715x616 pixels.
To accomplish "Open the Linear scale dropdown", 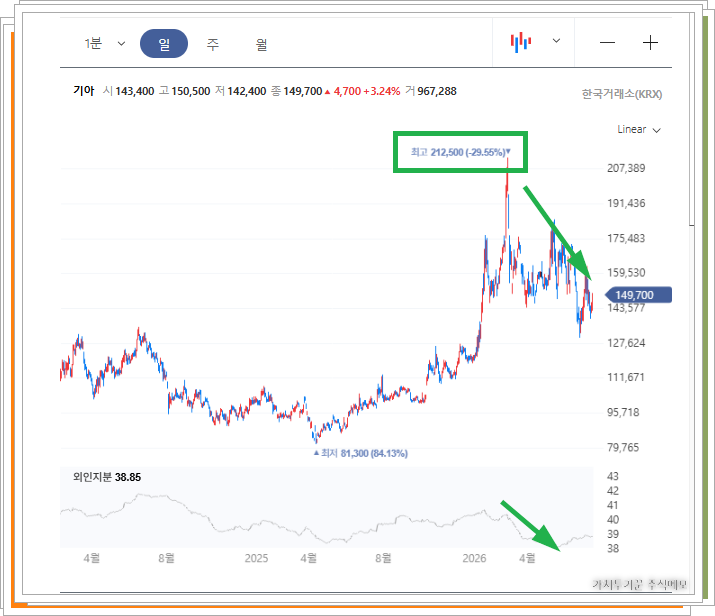I will tap(638, 130).
